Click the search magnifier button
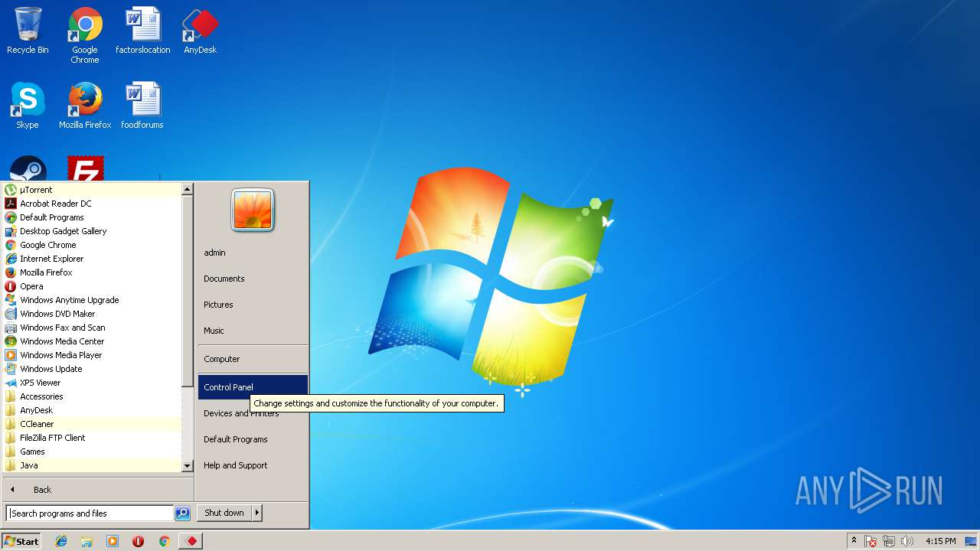980x551 pixels. click(x=182, y=514)
